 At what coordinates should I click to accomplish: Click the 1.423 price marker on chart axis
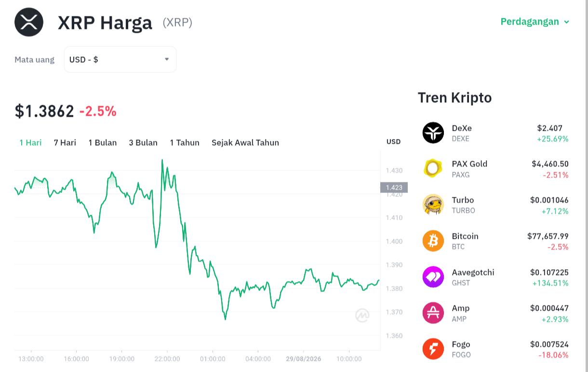point(394,187)
